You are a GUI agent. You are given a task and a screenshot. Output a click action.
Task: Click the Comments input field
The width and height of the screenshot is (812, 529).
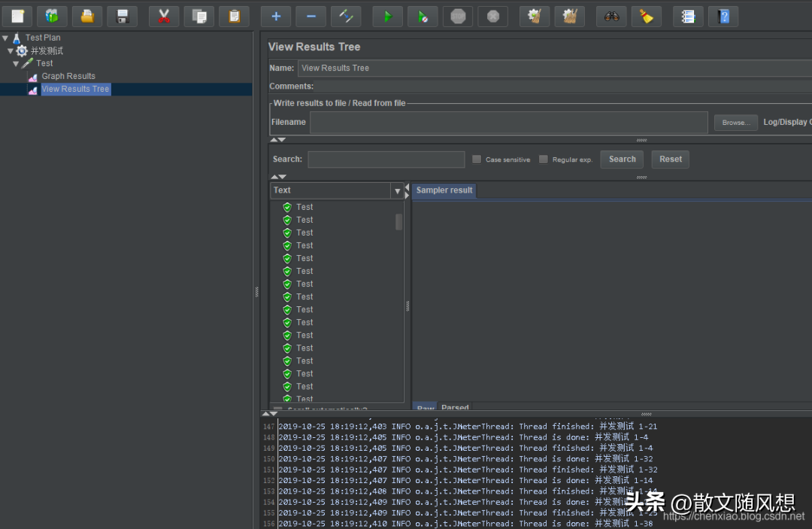tap(564, 87)
